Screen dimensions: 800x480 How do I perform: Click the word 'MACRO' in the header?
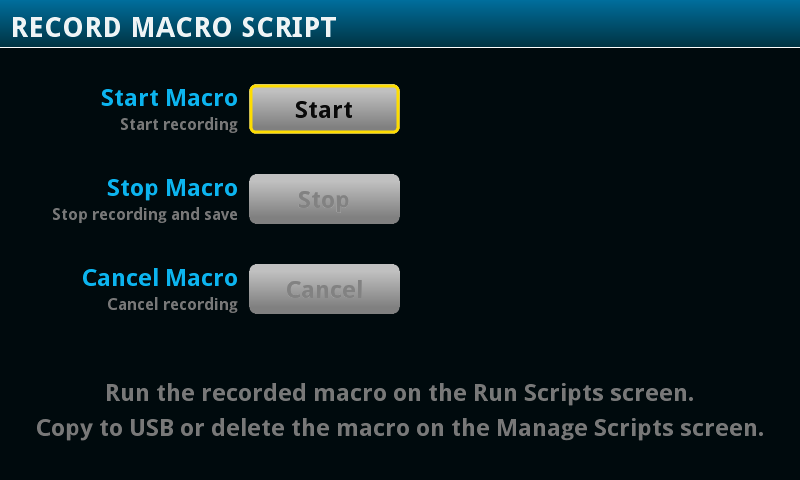(180, 27)
